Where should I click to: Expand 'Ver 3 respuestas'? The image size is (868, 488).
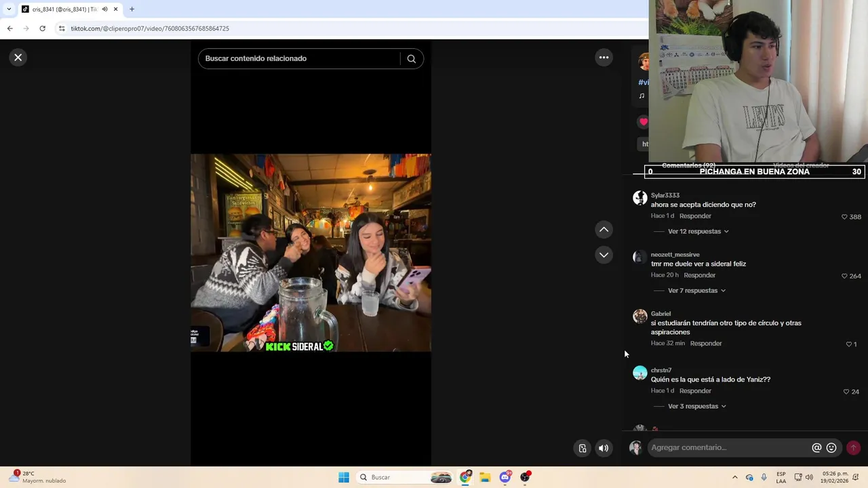tap(697, 407)
